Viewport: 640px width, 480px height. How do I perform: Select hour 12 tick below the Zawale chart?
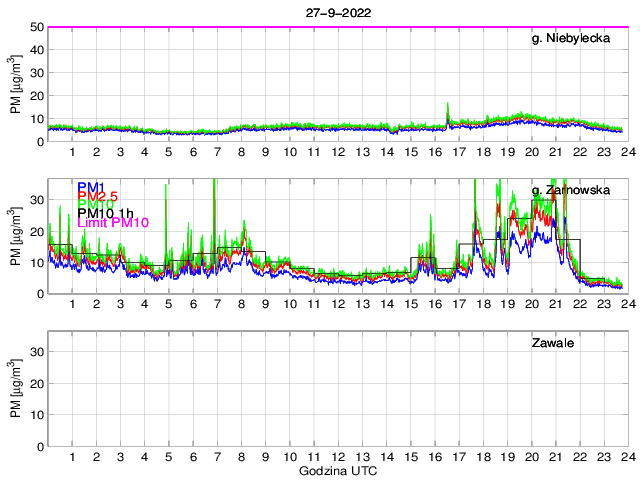[x=338, y=457]
